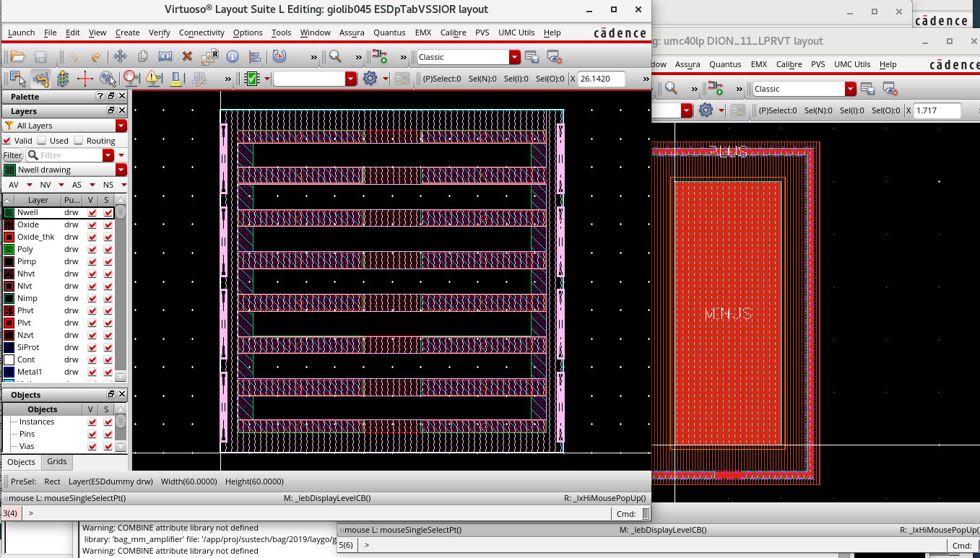Screen dimensions: 980x558
Task: Open the Connectivity menu
Action: coord(201,32)
